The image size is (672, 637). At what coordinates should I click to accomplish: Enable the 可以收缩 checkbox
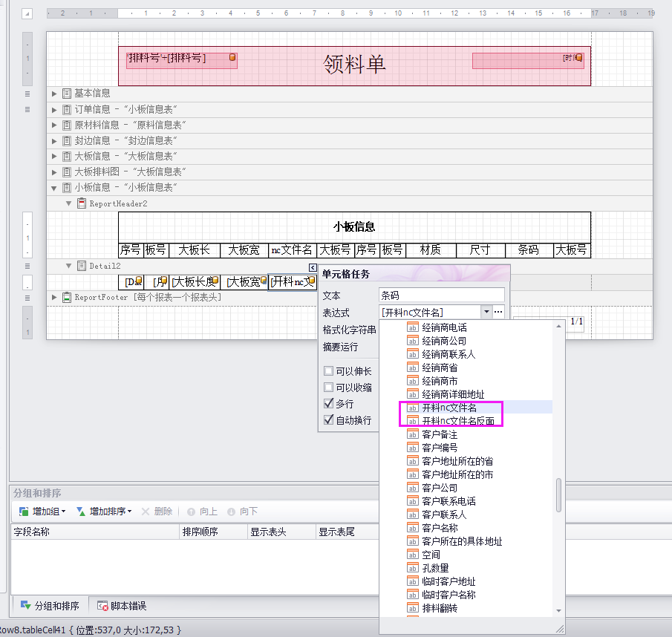pyautogui.click(x=329, y=388)
